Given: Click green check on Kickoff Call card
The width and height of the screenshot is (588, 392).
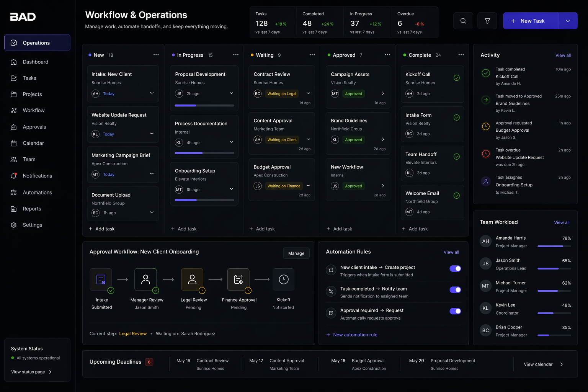Looking at the screenshot, I should (x=457, y=78).
